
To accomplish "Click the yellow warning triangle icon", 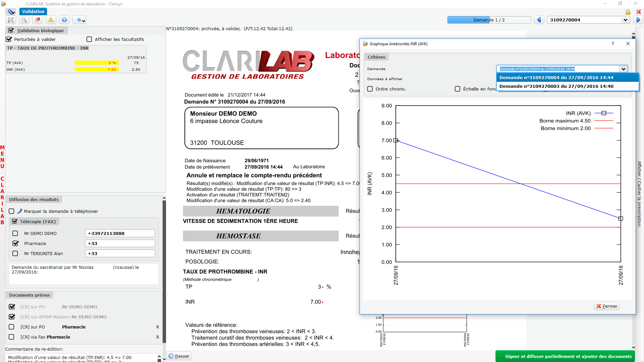I will click(x=51, y=20).
